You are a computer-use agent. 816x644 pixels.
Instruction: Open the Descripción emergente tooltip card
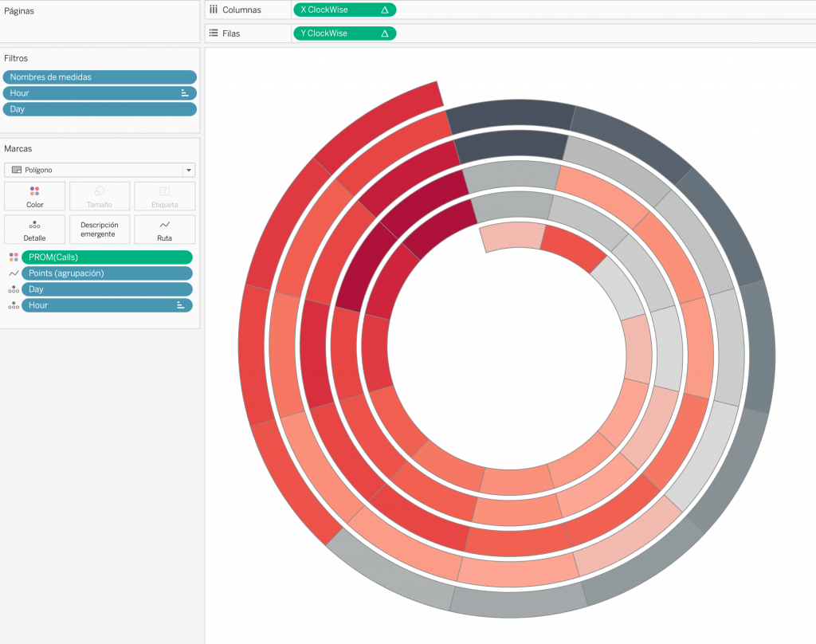pos(100,230)
